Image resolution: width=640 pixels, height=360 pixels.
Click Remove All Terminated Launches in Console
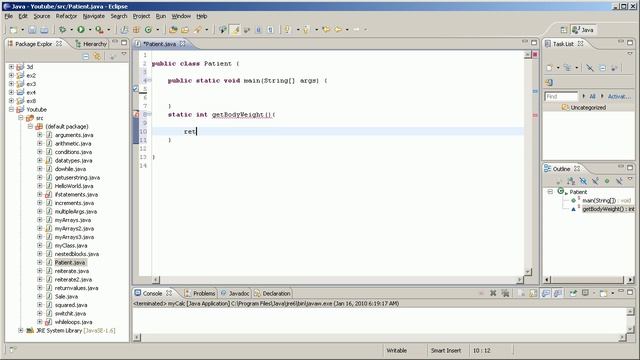[505, 293]
